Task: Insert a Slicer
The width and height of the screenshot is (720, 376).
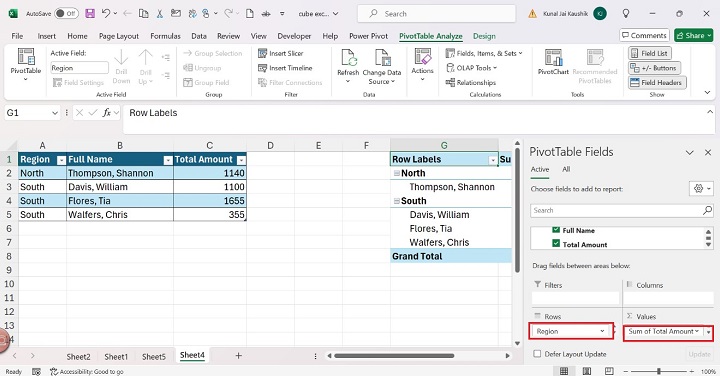Action: 281,53
